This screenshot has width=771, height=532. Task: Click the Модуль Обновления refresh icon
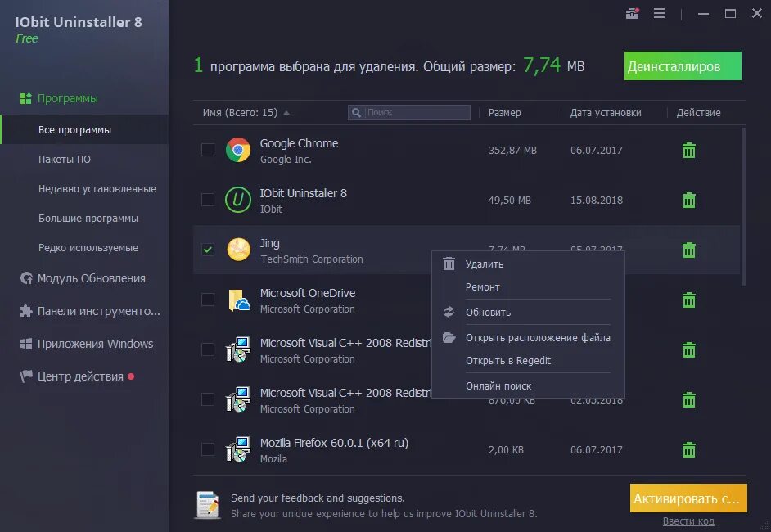coord(26,278)
